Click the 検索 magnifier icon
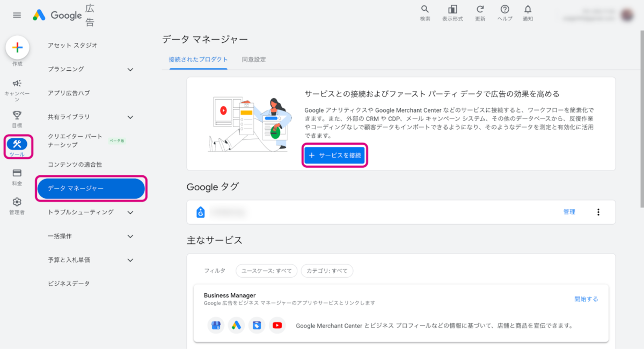 coord(425,10)
